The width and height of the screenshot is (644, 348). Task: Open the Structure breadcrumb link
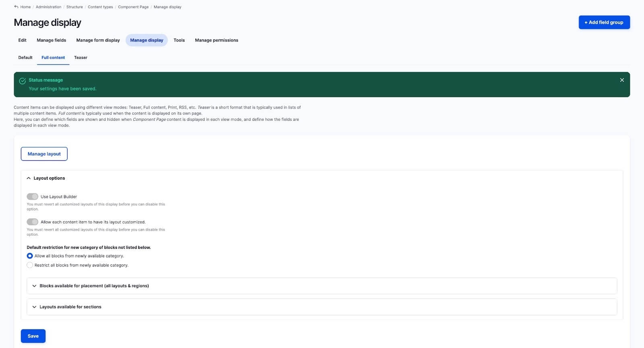[x=74, y=7]
